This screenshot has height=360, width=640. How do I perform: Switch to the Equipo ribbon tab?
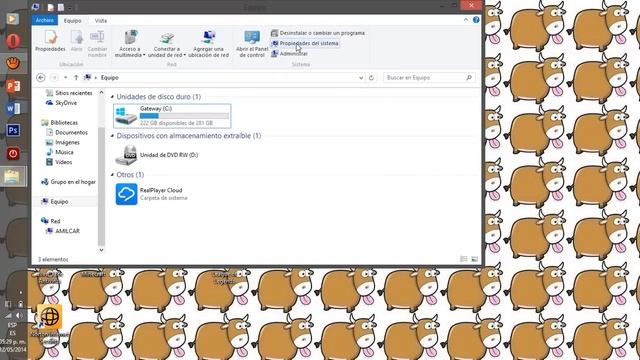pos(72,20)
